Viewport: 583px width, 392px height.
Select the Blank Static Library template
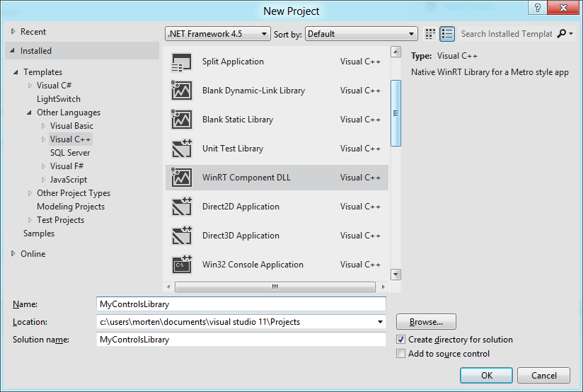coord(277,120)
